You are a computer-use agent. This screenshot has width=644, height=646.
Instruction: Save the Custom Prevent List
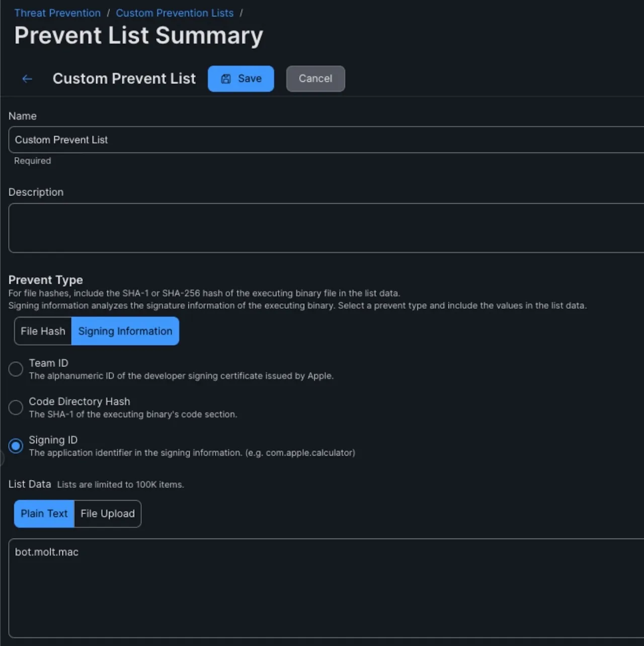pyautogui.click(x=241, y=79)
